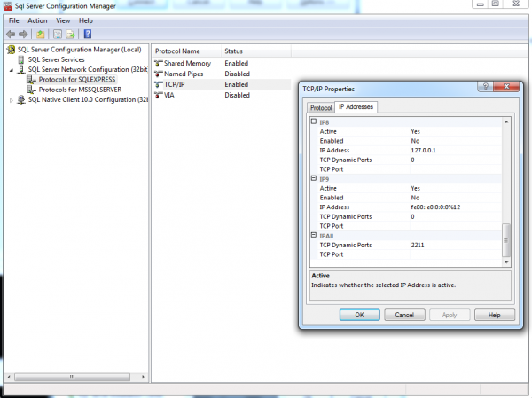This screenshot has width=532, height=398.
Task: Click the properties list scrollbar down arrow
Action: click(507, 261)
